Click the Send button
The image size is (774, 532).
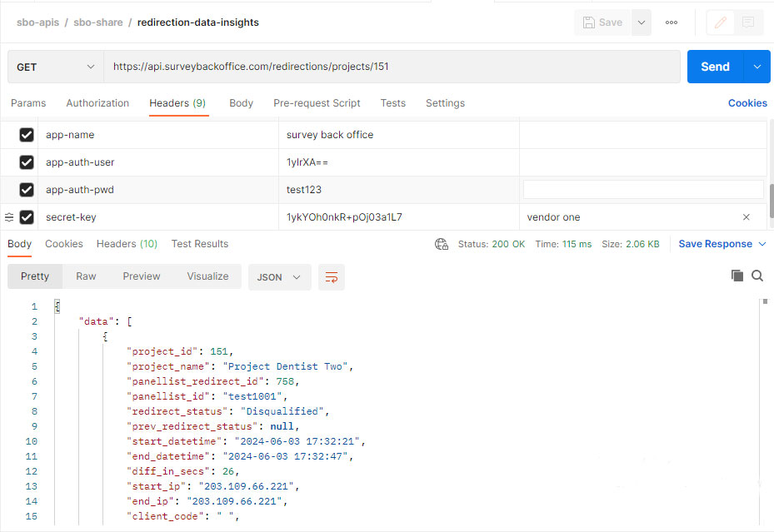pos(715,66)
